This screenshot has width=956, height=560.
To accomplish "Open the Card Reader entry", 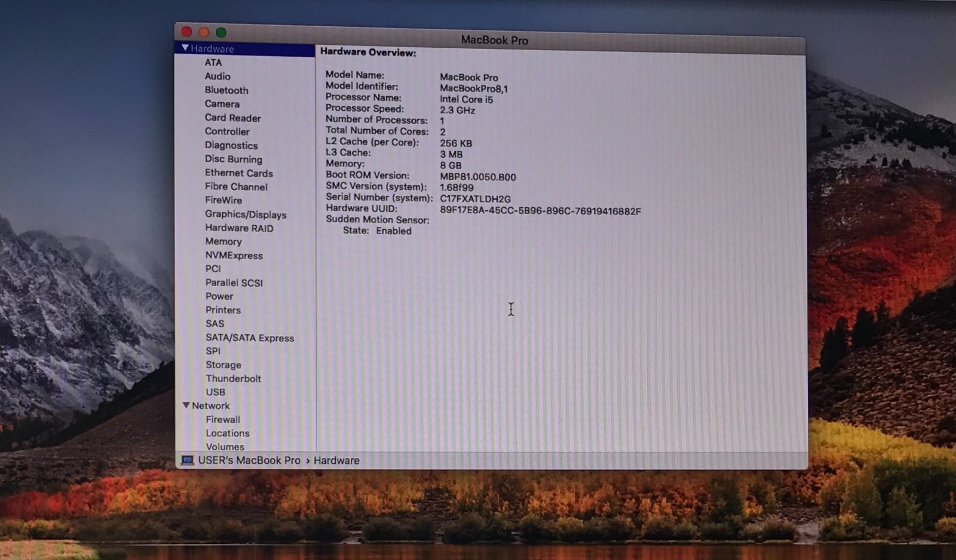I will click(233, 118).
